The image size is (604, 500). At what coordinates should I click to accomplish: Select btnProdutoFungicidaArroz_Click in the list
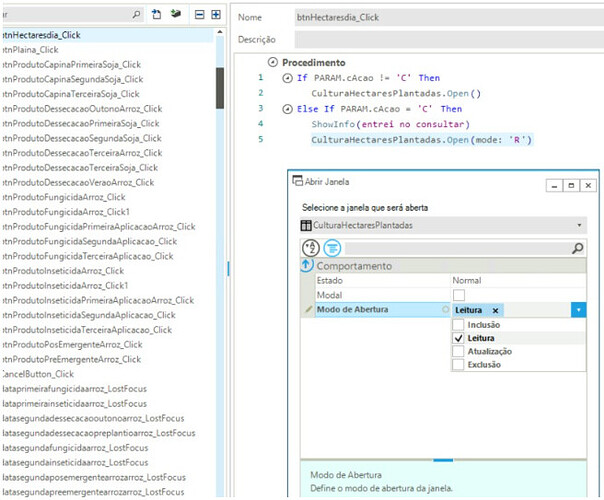tap(63, 197)
